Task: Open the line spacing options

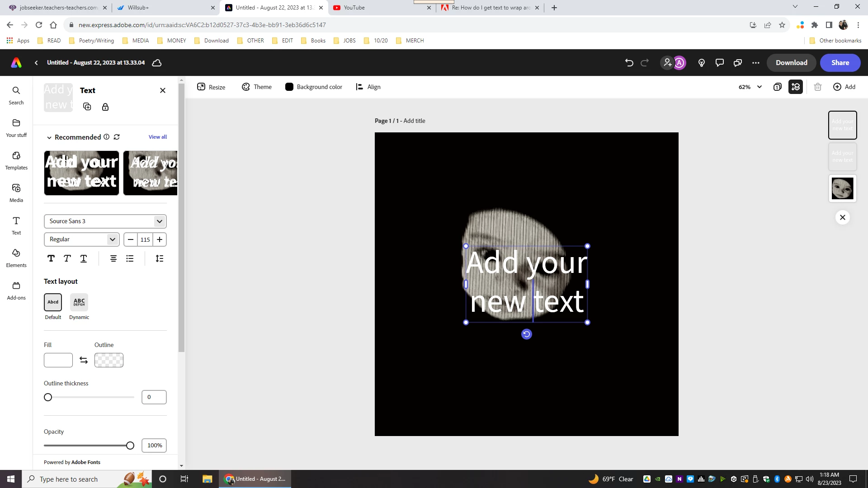Action: coord(160,258)
